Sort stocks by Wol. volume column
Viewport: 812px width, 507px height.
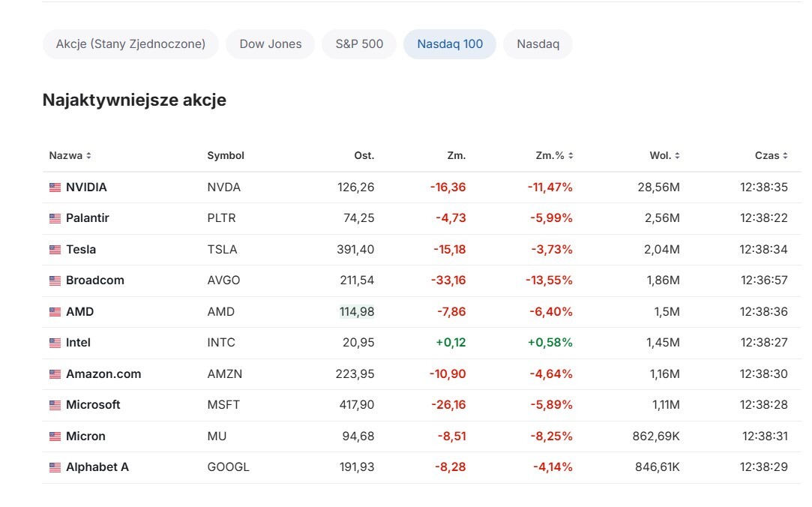point(664,156)
